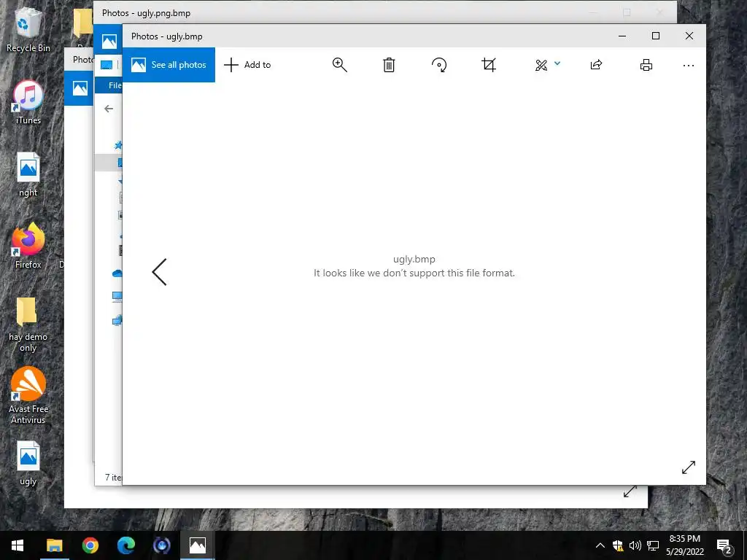Show hidden system tray icons
The image size is (747, 560).
(x=600, y=545)
